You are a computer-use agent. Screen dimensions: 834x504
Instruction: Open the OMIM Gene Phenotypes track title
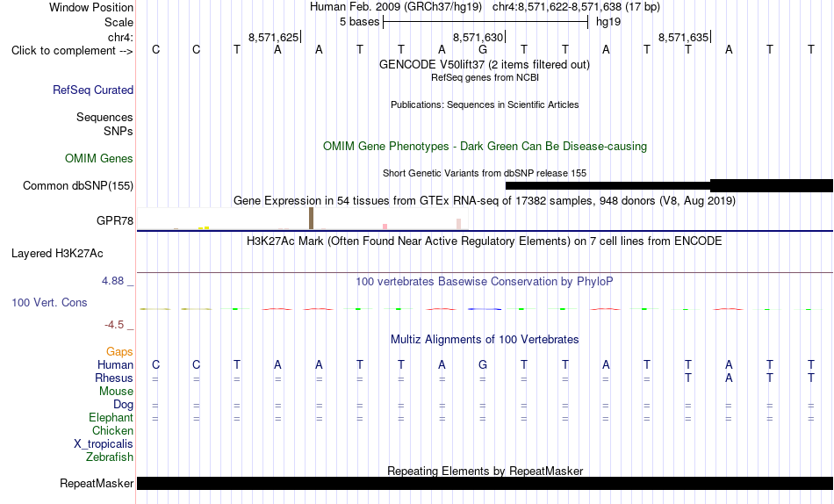click(485, 147)
